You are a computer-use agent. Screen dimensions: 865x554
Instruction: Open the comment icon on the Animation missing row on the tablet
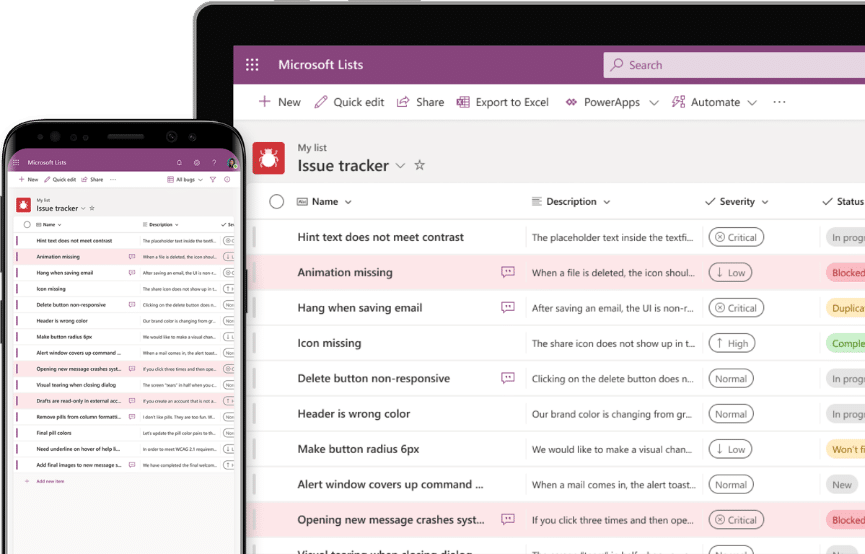point(508,272)
